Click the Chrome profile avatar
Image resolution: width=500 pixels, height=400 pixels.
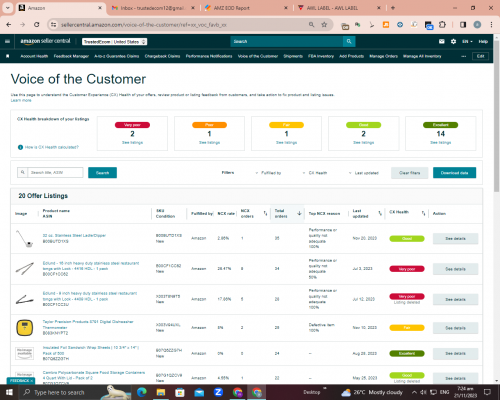[477, 25]
